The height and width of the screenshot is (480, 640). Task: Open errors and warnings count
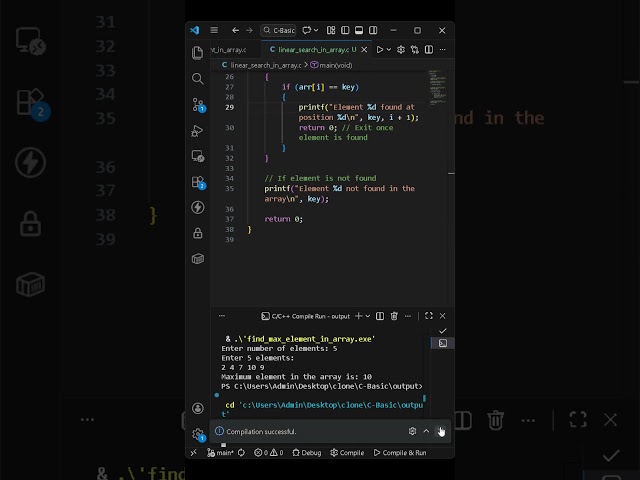click(x=269, y=453)
